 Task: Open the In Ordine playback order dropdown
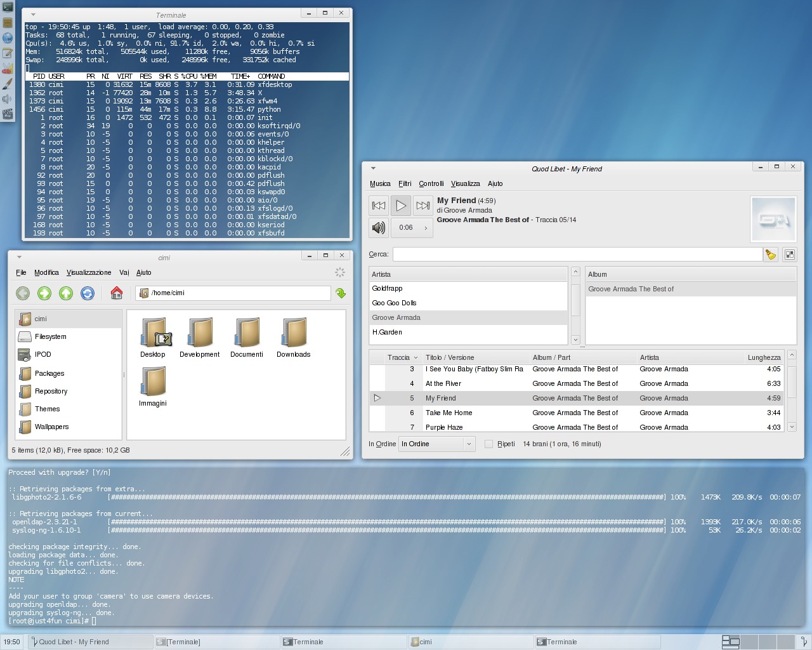pos(437,444)
